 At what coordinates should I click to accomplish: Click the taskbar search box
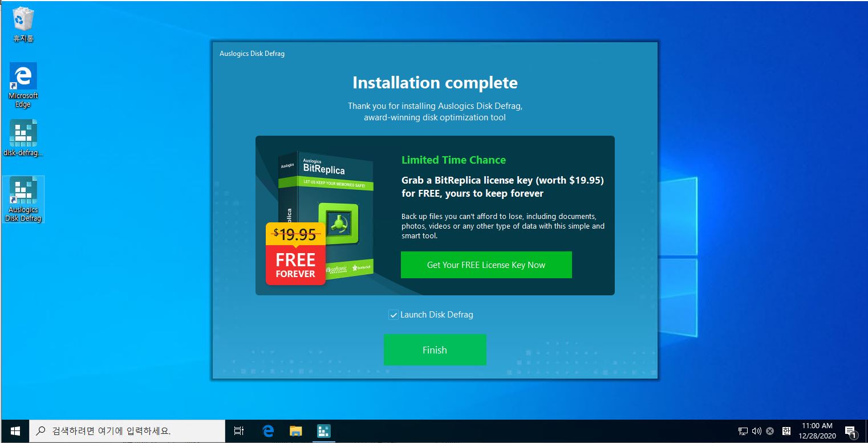[x=127, y=431]
